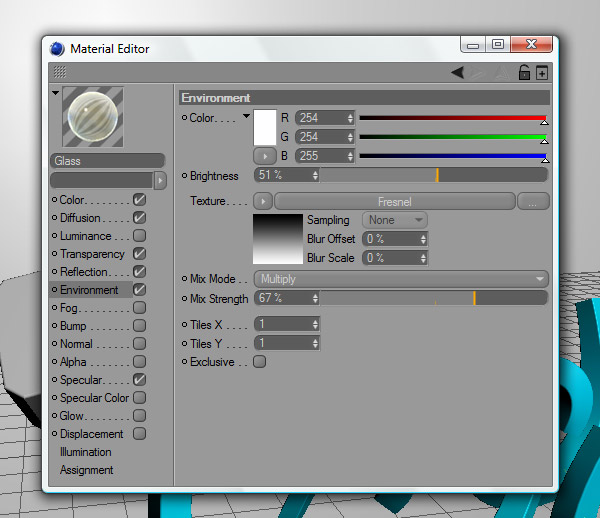Screen dimensions: 600x518
Task: Toggle the Color channel checkbox
Action: (x=140, y=199)
